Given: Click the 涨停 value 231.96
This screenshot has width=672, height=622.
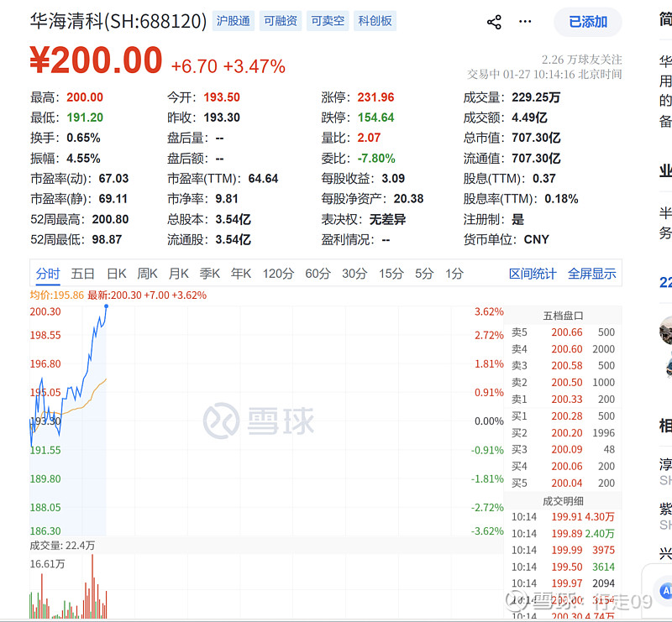Looking at the screenshot, I should [375, 97].
